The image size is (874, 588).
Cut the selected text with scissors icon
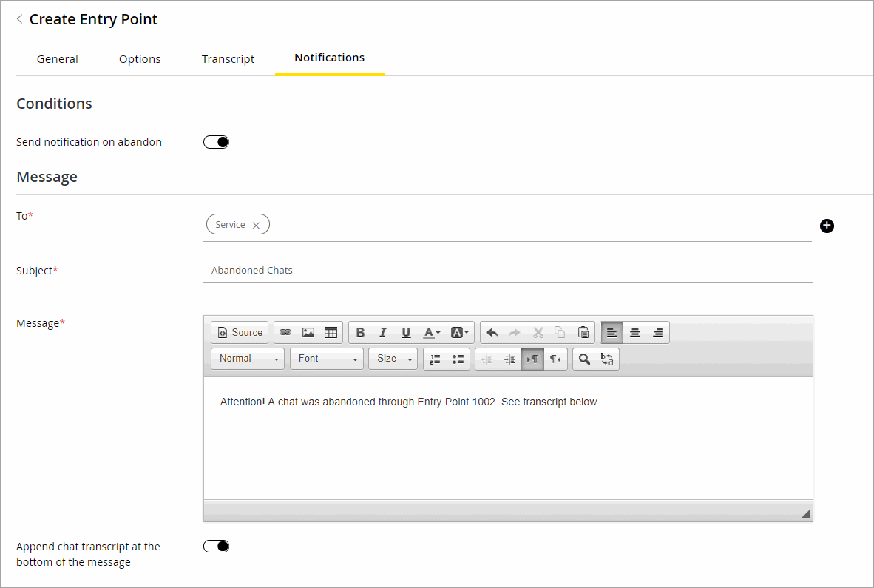(538, 333)
